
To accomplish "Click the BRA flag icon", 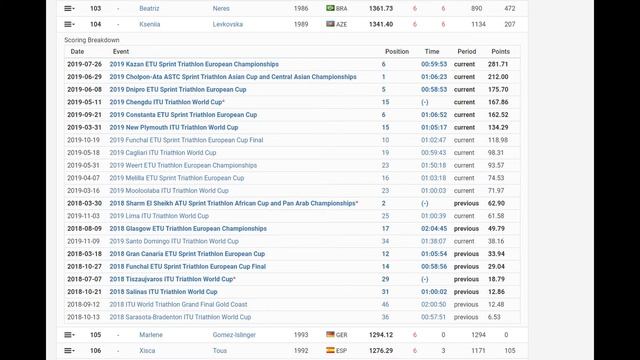I will click(330, 8).
